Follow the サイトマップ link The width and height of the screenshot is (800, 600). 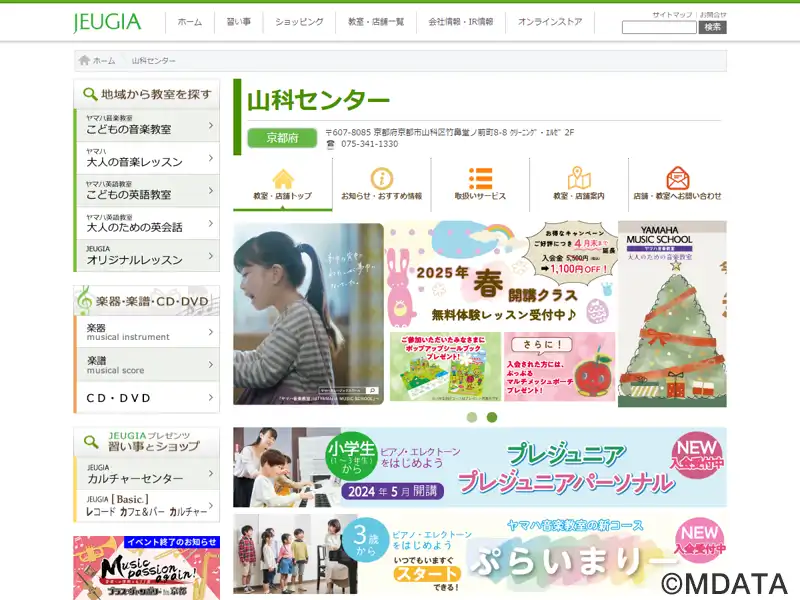click(x=672, y=15)
